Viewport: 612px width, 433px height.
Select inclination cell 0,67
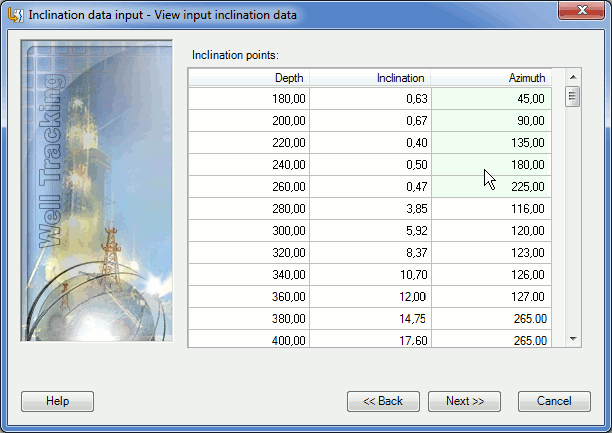pyautogui.click(x=370, y=121)
